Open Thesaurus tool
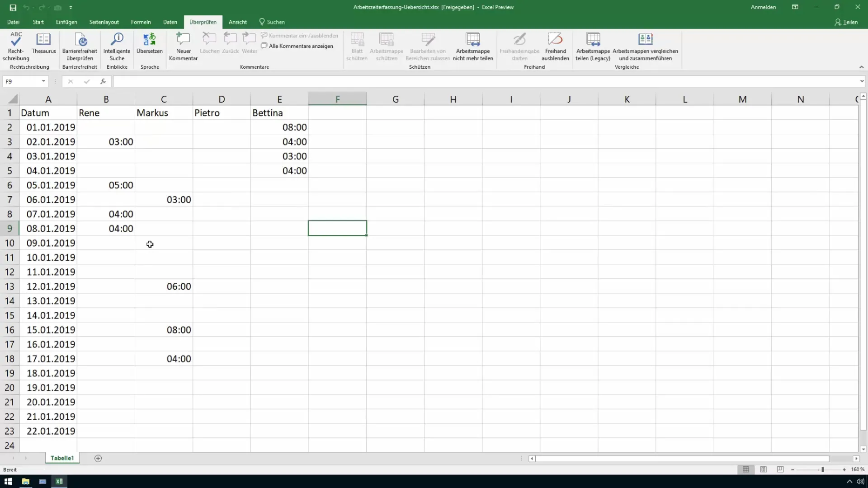Screen dimensions: 868x488 tap(43, 49)
